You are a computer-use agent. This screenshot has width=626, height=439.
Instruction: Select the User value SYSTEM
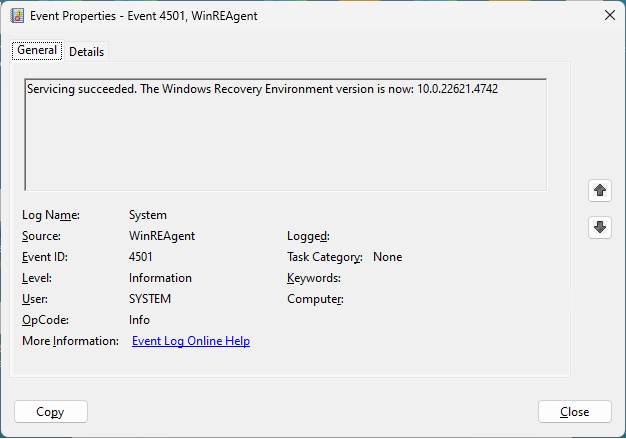click(150, 299)
